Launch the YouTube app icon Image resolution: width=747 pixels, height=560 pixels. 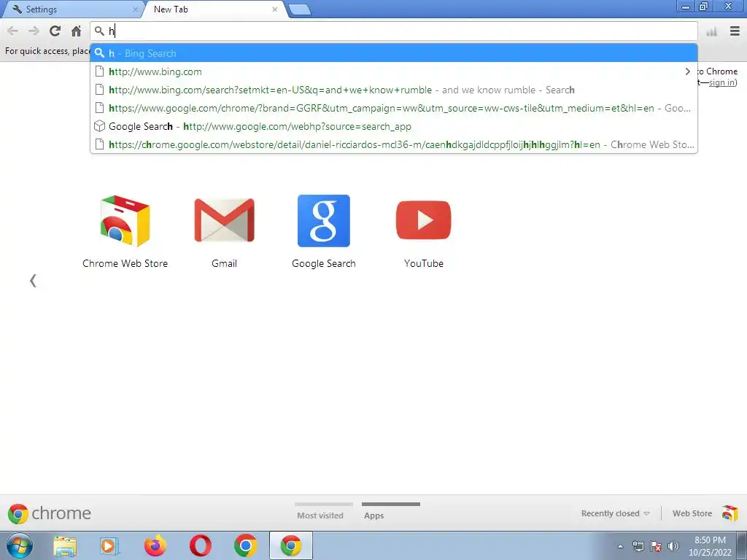pyautogui.click(x=424, y=231)
